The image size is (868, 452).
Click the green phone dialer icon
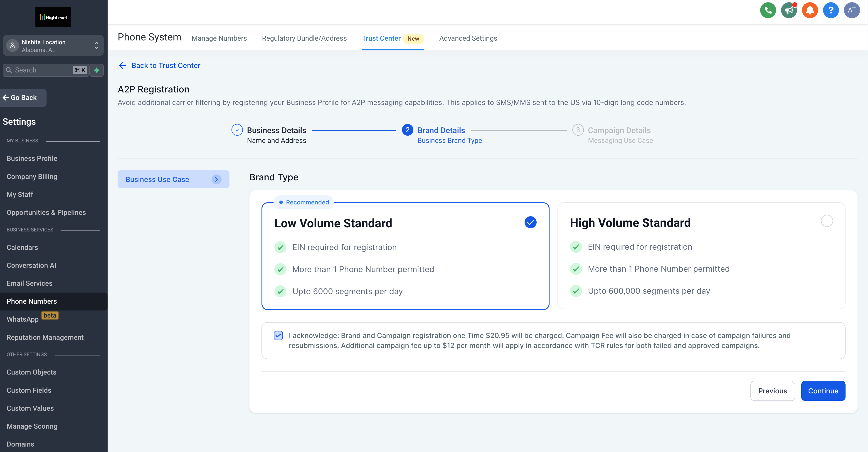(768, 10)
